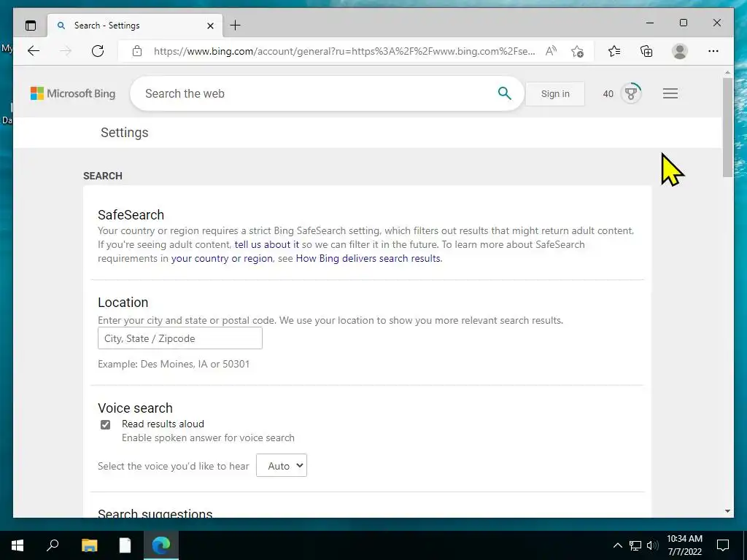Click the Microsoft Edge taskbar icon
747x560 pixels.
[x=161, y=545]
